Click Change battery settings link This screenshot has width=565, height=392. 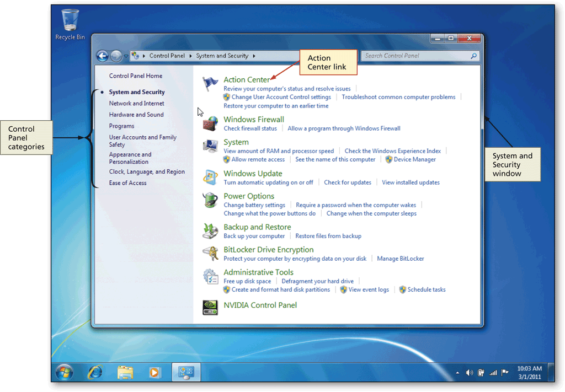point(254,205)
